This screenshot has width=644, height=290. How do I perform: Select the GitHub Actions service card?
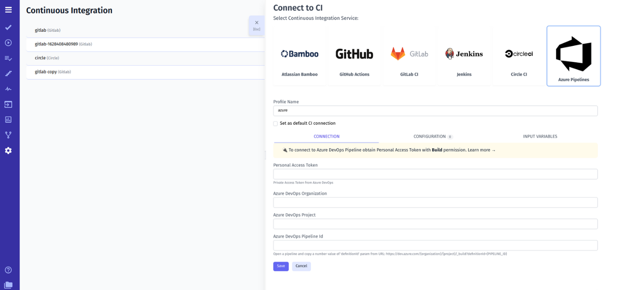pos(354,56)
